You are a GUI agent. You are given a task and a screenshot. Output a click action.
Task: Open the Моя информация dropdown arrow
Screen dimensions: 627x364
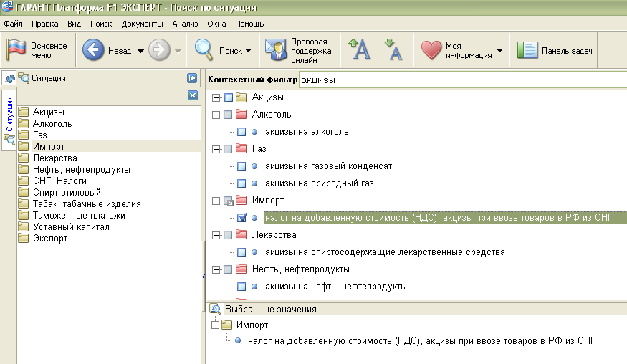(x=500, y=50)
